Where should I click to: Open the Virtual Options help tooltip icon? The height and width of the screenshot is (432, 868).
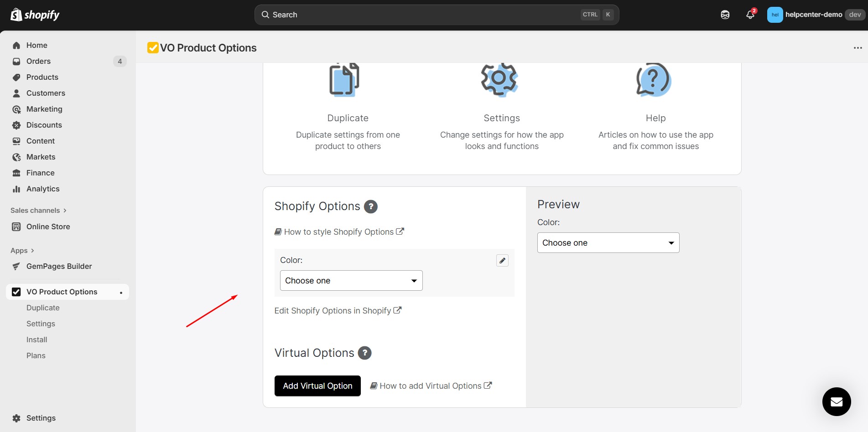tap(364, 353)
